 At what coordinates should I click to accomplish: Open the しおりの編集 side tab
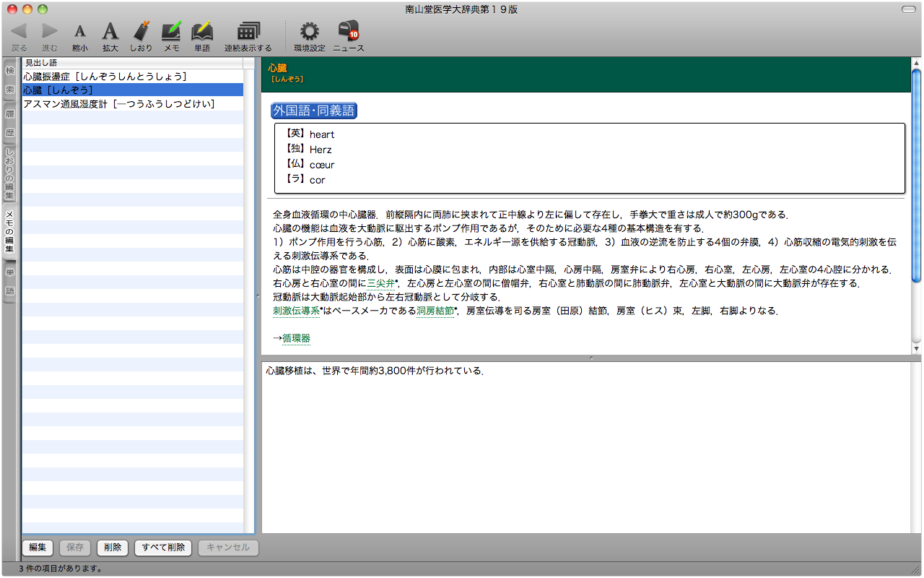pos(10,173)
